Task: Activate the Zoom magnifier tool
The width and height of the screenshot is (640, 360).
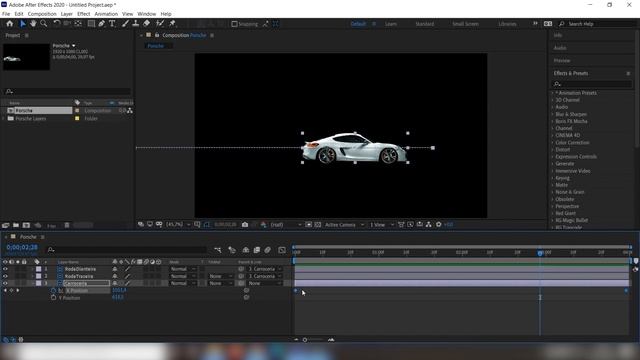Action: (44, 24)
